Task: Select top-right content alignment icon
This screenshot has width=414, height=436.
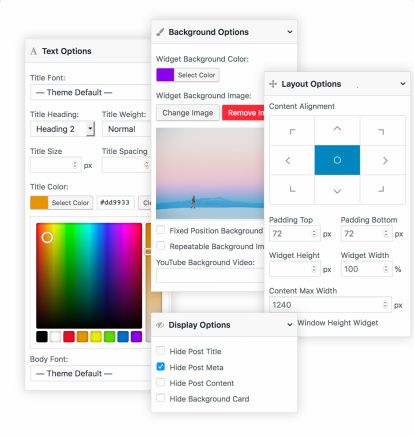Action: pos(381,131)
